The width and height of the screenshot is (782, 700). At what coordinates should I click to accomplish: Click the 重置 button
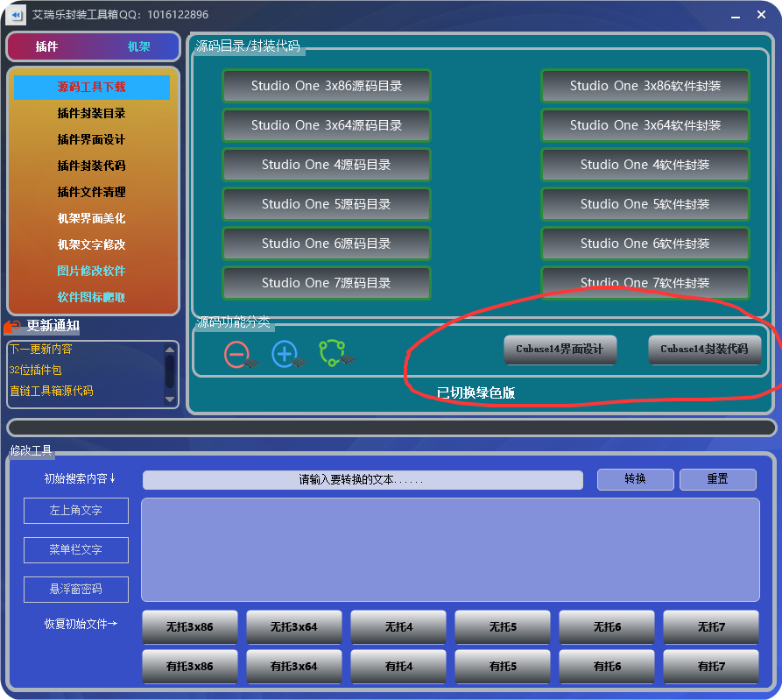718,479
